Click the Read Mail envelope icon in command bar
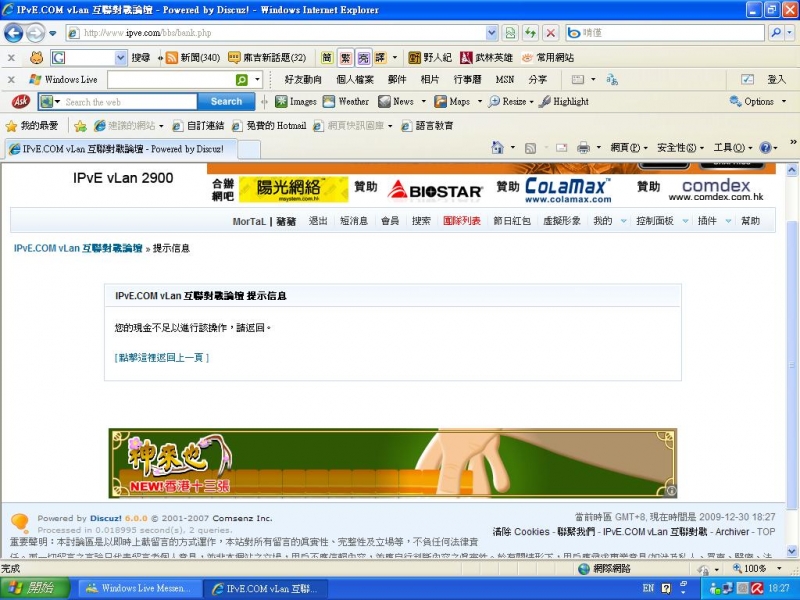This screenshot has width=800, height=600. [x=562, y=148]
